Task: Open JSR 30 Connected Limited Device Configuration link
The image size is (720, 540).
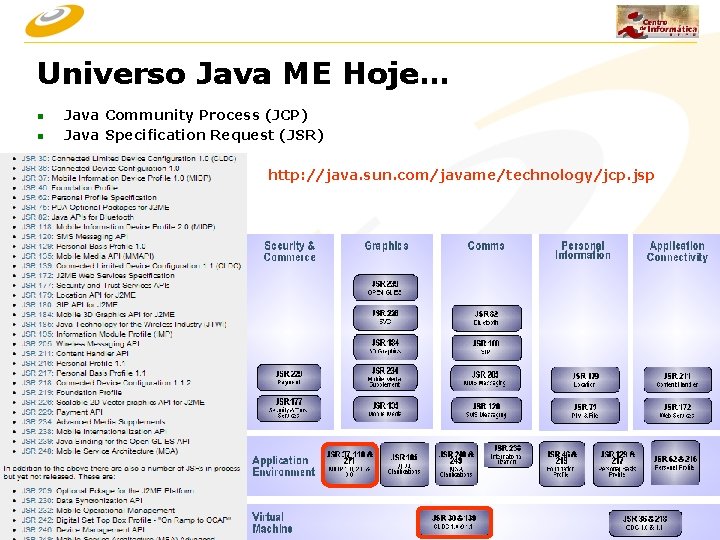Action: coord(129,158)
